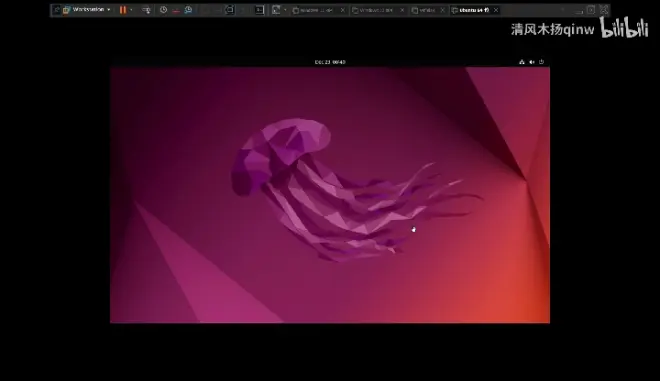The height and width of the screenshot is (381, 660).
Task: Open the Workstation menu
Action: (x=91, y=10)
